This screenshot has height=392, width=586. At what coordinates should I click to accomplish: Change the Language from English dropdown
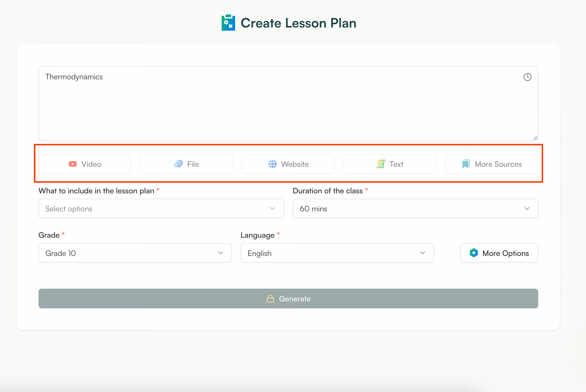tap(337, 253)
